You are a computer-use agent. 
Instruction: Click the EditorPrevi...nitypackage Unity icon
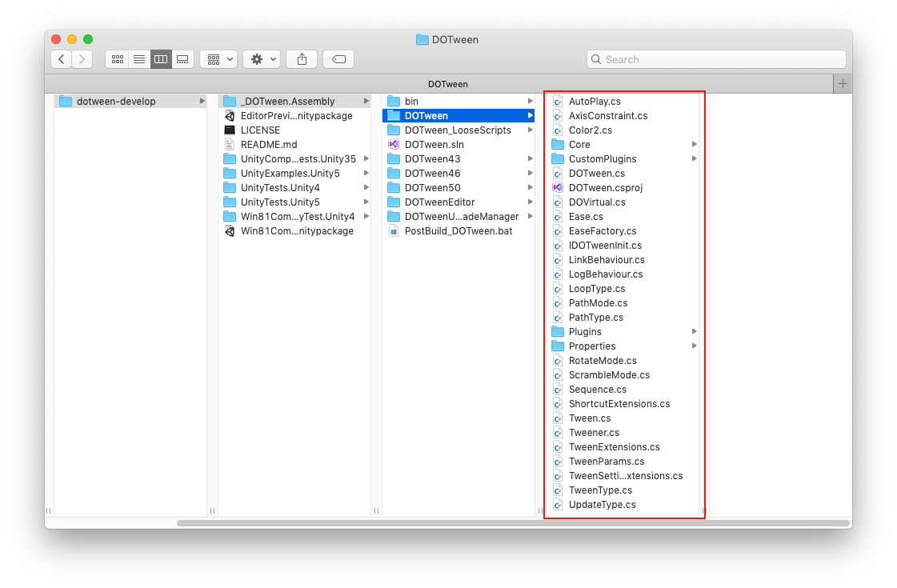[230, 115]
